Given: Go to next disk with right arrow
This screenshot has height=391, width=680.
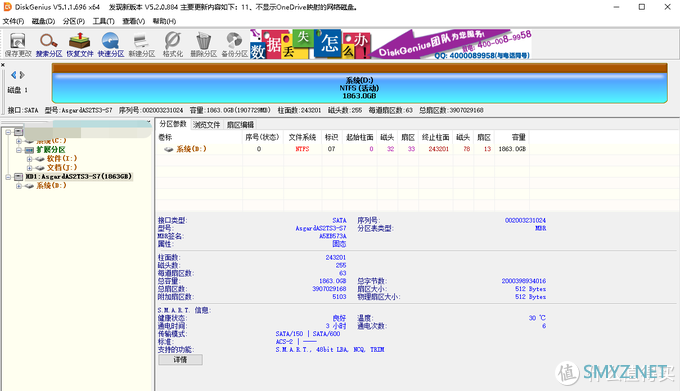Looking at the screenshot, I should tap(22, 75).
